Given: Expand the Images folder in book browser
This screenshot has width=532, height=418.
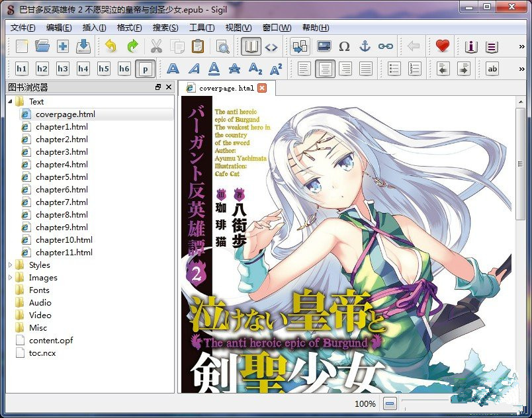Looking at the screenshot, I should [x=10, y=278].
